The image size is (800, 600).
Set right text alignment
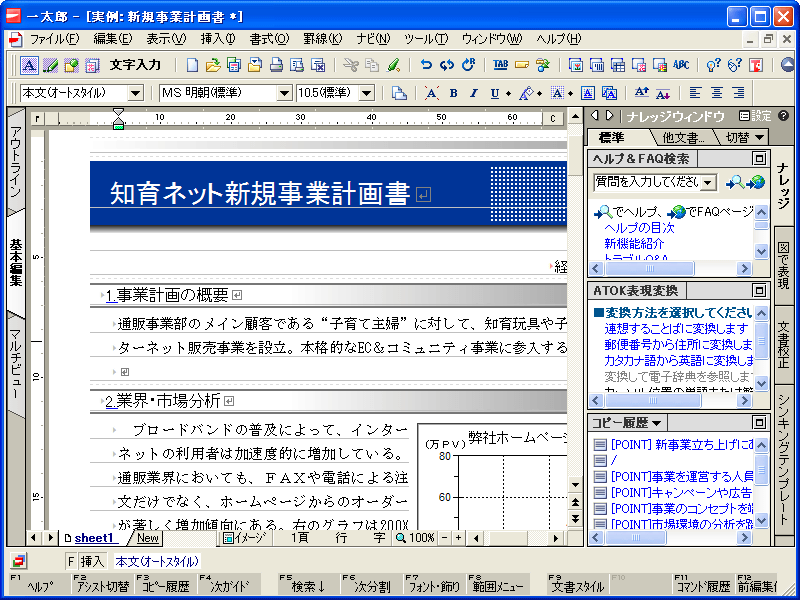pos(738,93)
